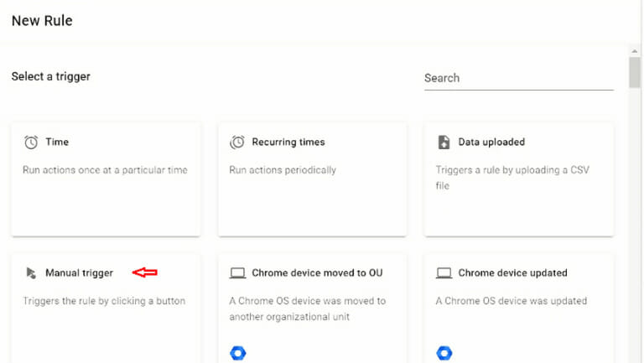
Task: Click the Recurring times clock icon
Action: coord(237,142)
